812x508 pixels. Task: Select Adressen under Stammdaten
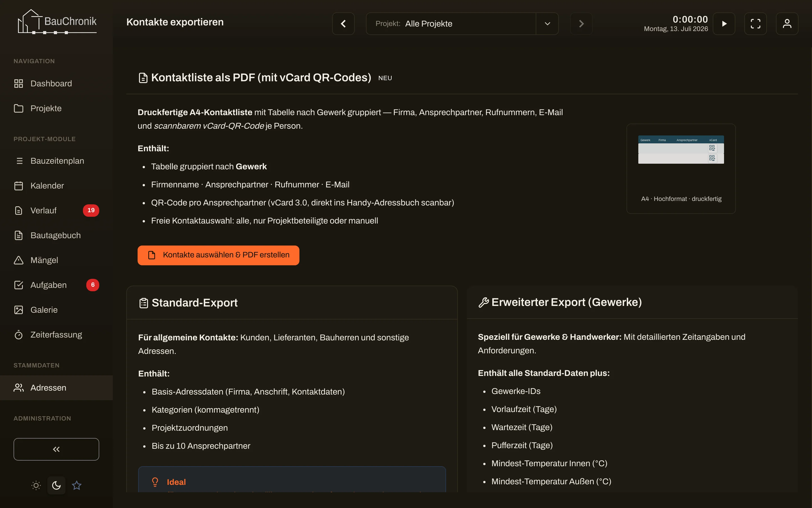point(56,388)
